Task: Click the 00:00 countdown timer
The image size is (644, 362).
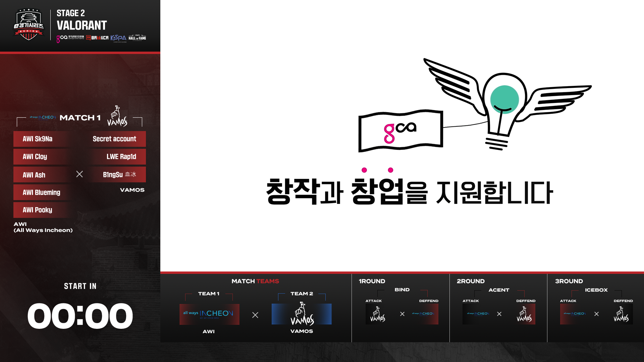Action: [80, 316]
